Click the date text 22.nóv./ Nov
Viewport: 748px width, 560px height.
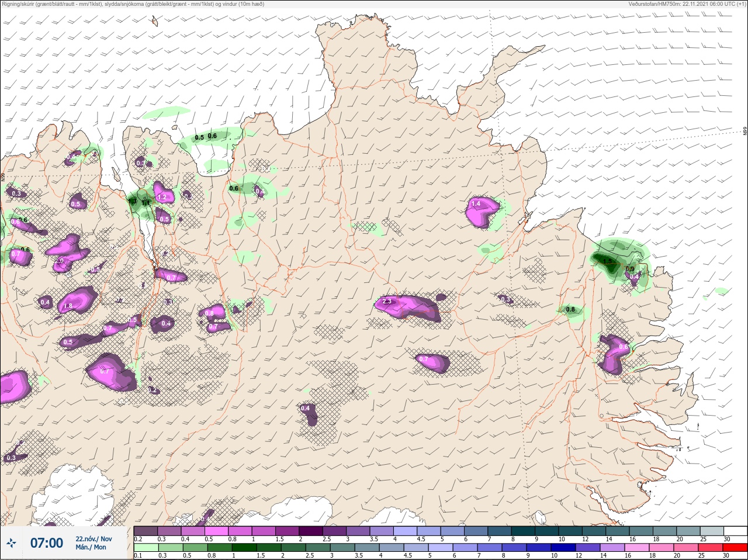pyautogui.click(x=93, y=539)
